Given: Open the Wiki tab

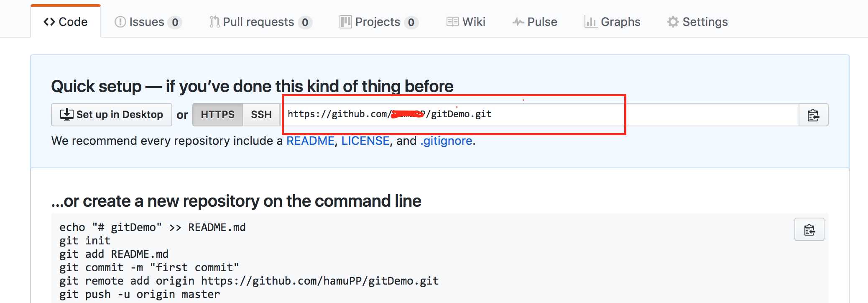Looking at the screenshot, I should [474, 22].
